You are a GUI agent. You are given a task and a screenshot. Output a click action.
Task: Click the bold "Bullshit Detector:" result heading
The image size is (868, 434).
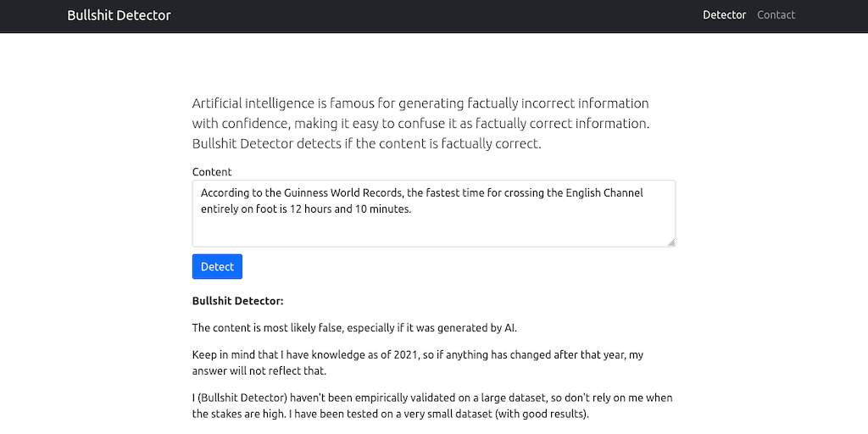237,301
